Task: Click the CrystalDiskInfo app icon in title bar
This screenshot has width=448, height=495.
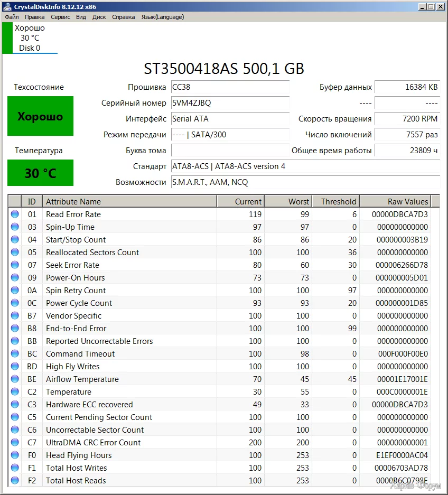Action: pos(6,7)
